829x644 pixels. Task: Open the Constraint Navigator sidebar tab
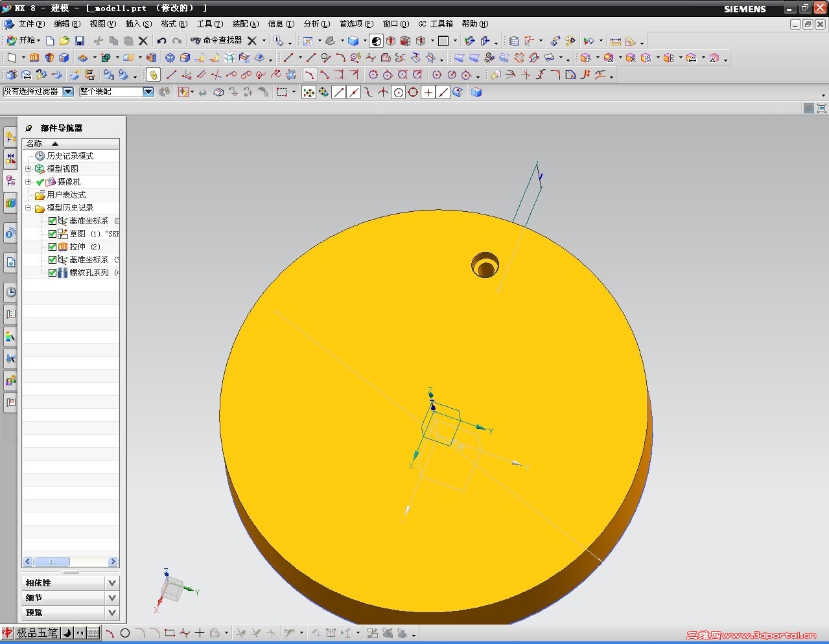tap(10, 157)
